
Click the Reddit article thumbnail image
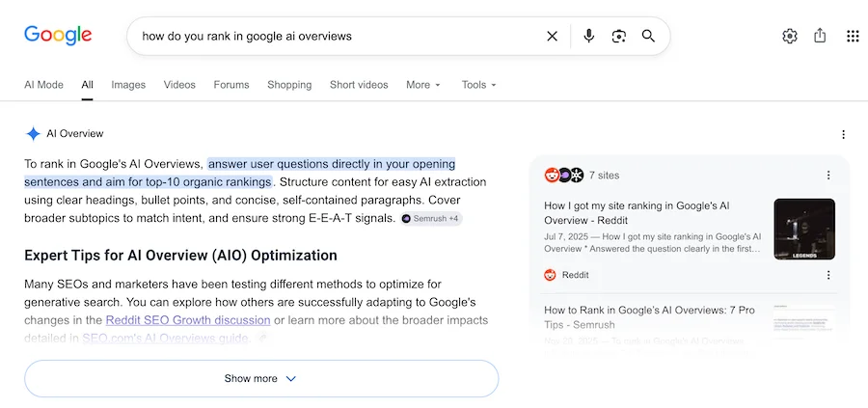[804, 230]
